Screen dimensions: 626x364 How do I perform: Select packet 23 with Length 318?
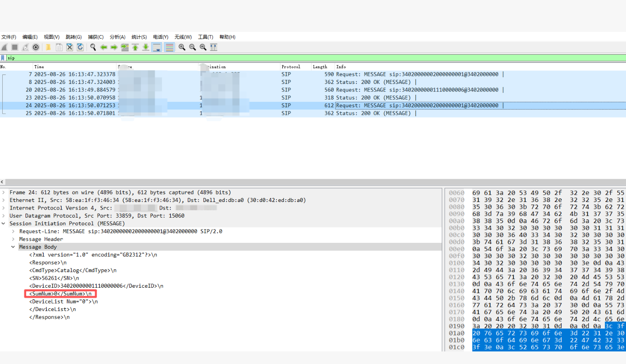(x=313, y=97)
